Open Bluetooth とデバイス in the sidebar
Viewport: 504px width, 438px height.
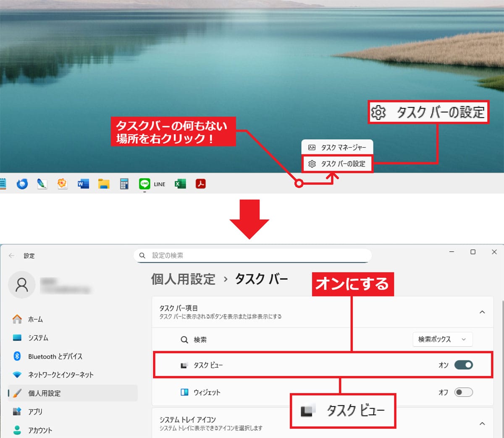click(73, 356)
